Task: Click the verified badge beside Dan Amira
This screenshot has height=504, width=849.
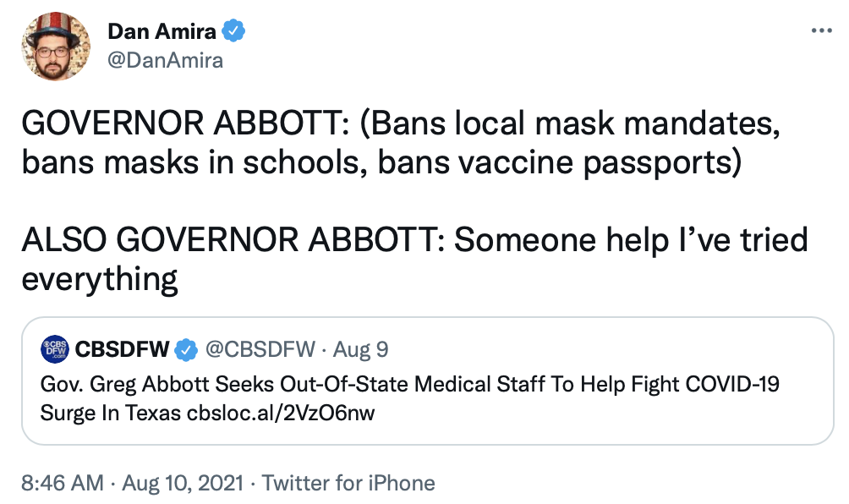Action: (x=234, y=32)
